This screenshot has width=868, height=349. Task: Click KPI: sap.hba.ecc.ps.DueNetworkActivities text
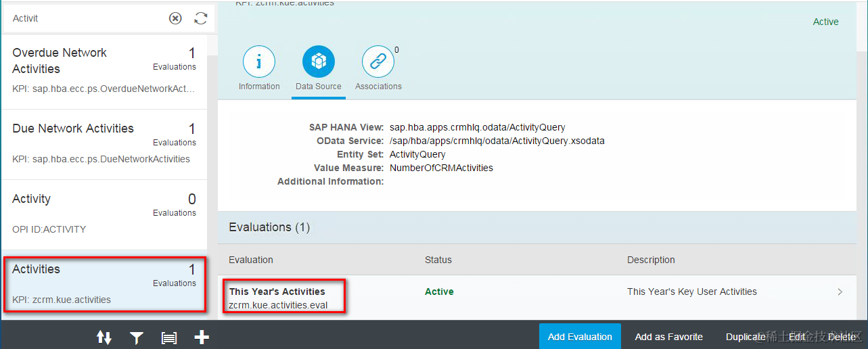click(101, 159)
